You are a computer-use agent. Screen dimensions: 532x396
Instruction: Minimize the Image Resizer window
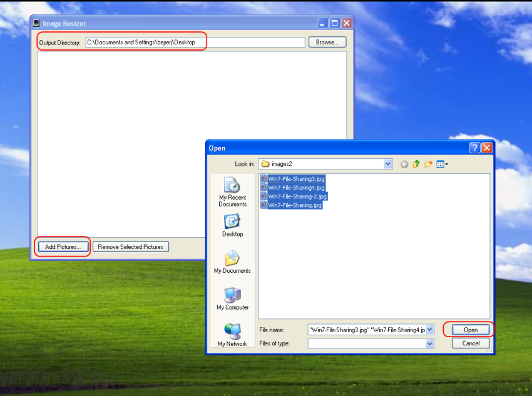[x=323, y=23]
